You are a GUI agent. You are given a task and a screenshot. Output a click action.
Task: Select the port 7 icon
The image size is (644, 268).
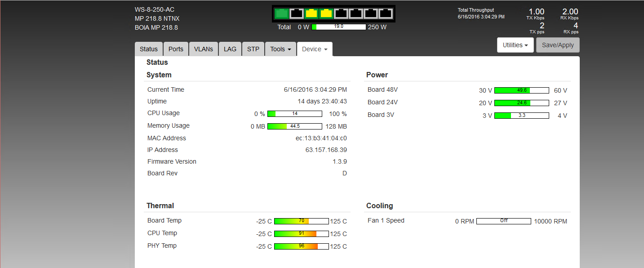[370, 13]
